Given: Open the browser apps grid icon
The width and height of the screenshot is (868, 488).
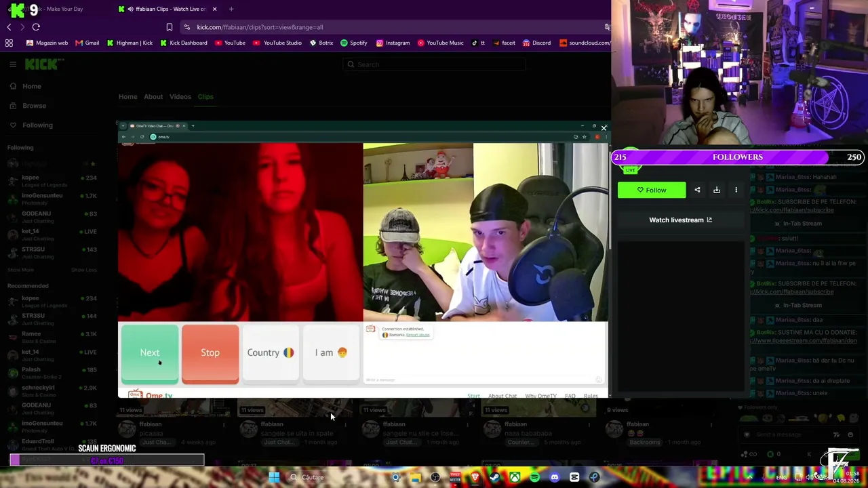Looking at the screenshot, I should point(9,43).
